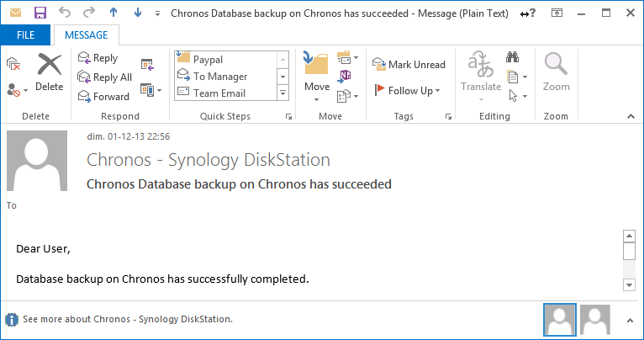This screenshot has width=644, height=340.
Task: Click the envelope mail icon in the title bar
Action: 15,13
